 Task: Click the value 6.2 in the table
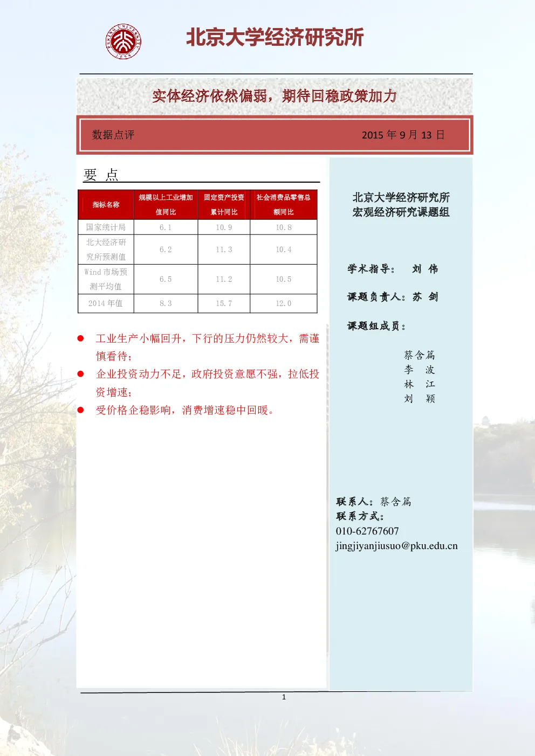pos(166,249)
